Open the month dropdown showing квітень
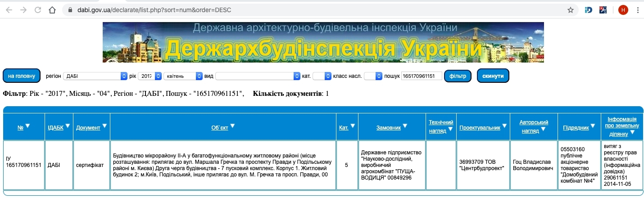 click(183, 76)
